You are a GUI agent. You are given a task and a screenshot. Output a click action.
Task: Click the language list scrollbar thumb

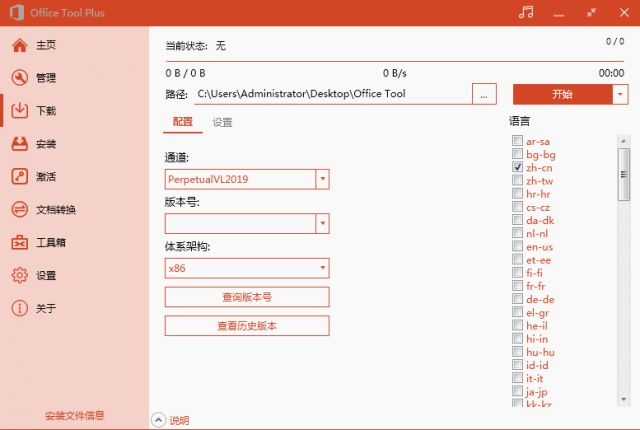623,175
